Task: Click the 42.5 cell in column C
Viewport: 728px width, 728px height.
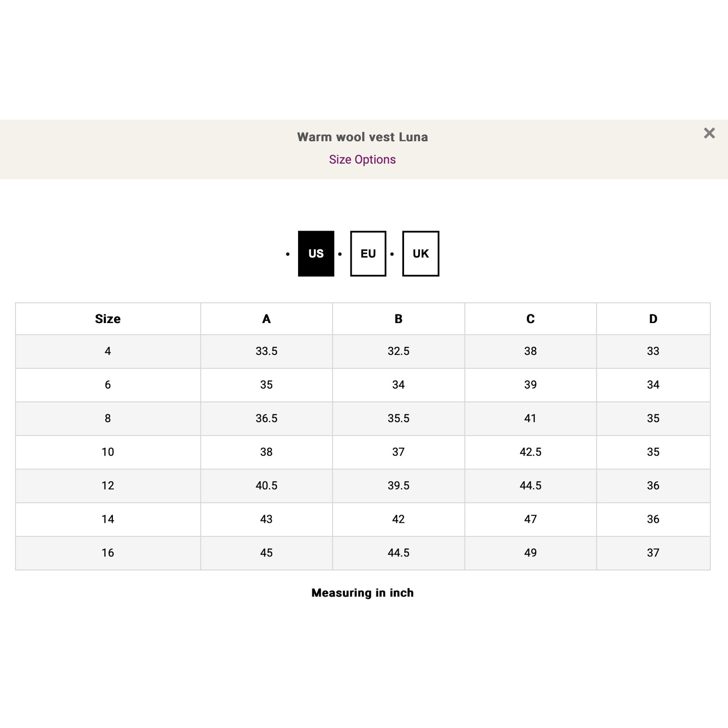Action: (531, 452)
